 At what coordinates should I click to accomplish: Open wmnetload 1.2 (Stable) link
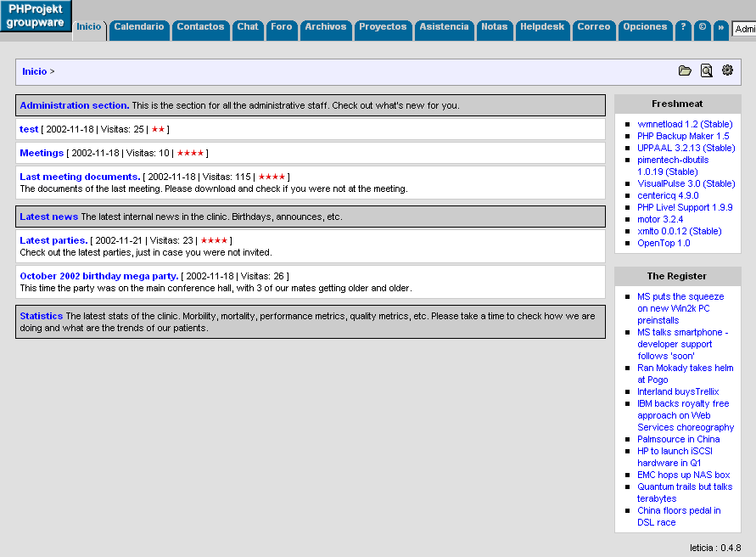[x=685, y=124]
